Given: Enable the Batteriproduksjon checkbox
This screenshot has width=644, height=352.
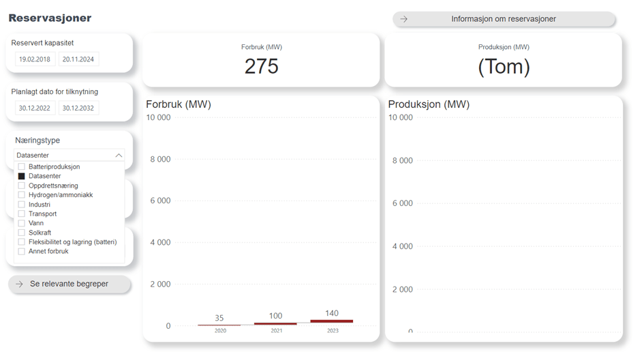Looking at the screenshot, I should click(x=22, y=166).
